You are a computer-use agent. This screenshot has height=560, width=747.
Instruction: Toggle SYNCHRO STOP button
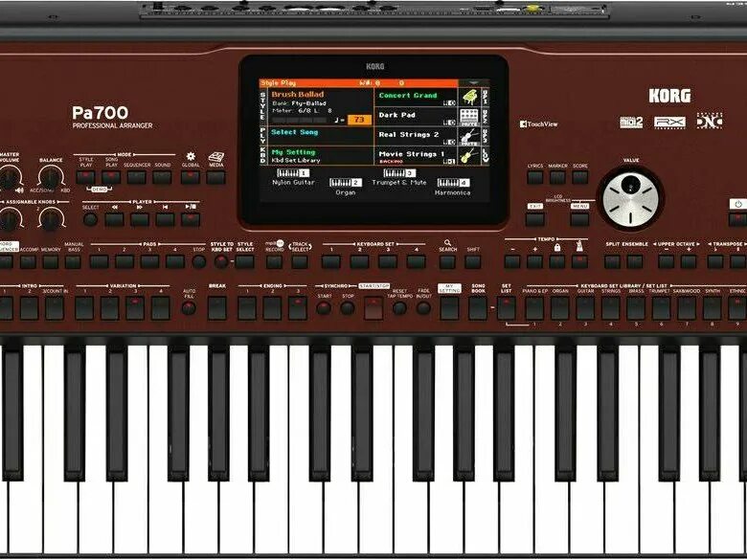pyautogui.click(x=348, y=308)
